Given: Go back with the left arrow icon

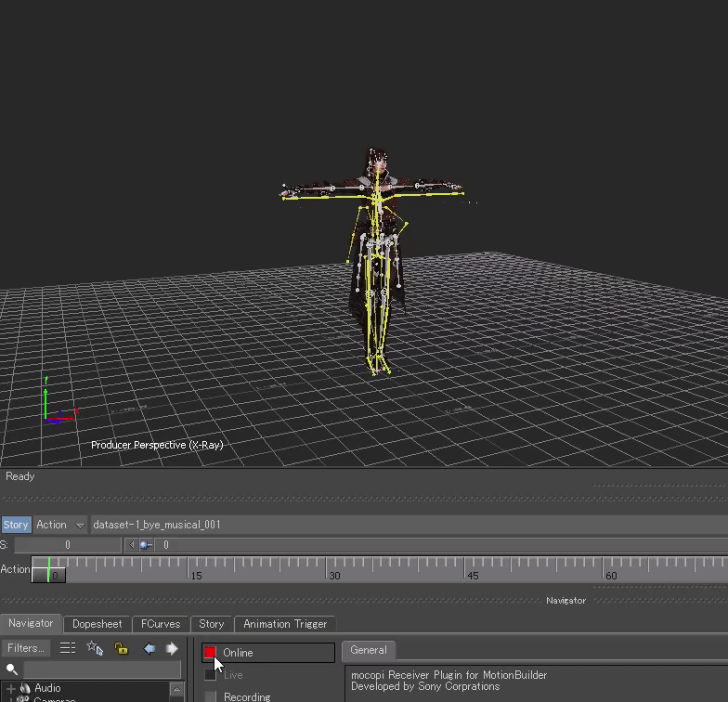Looking at the screenshot, I should (x=149, y=648).
